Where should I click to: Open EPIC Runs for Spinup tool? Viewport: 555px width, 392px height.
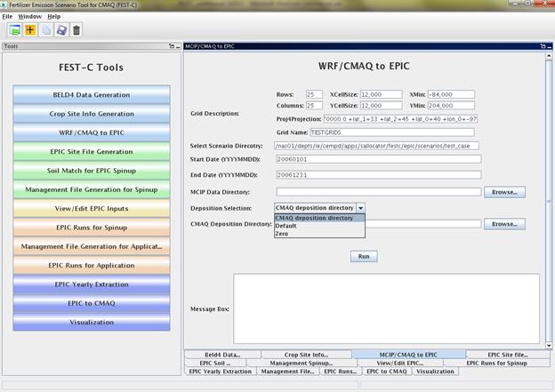[x=92, y=228]
